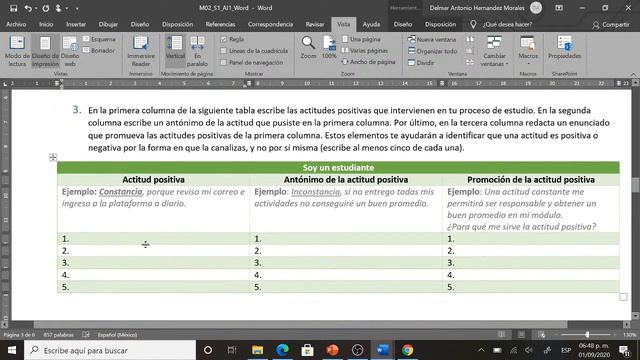Click the table move handle

pyautogui.click(x=53, y=157)
